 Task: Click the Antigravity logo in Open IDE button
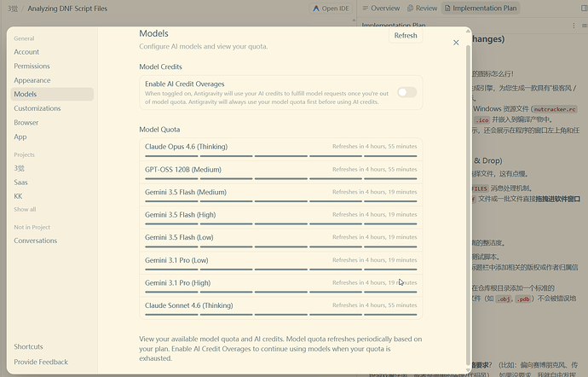click(x=316, y=9)
